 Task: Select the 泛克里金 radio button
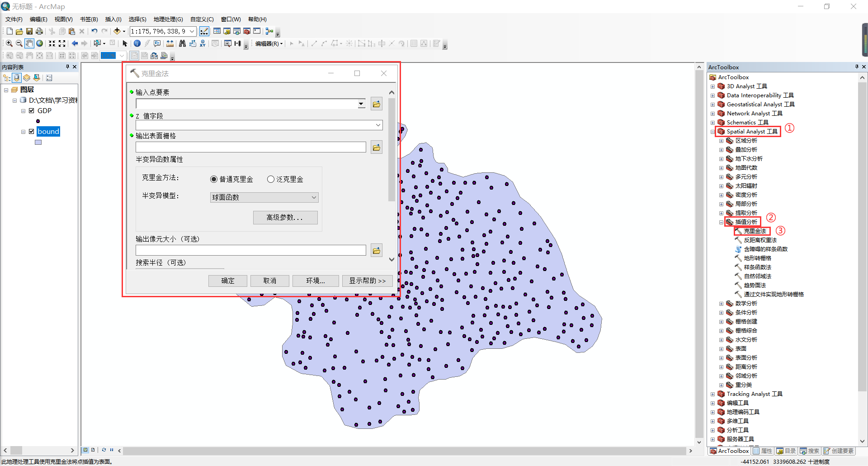click(x=271, y=179)
